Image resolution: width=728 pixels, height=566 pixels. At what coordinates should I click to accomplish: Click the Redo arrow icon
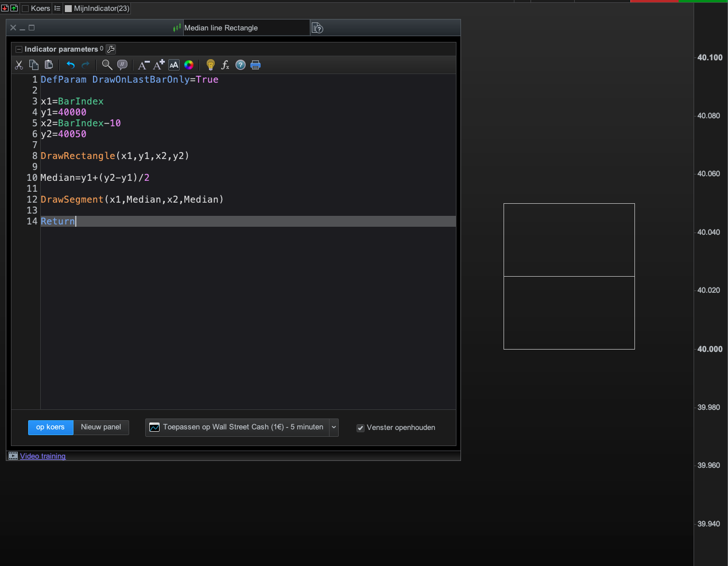(86, 65)
